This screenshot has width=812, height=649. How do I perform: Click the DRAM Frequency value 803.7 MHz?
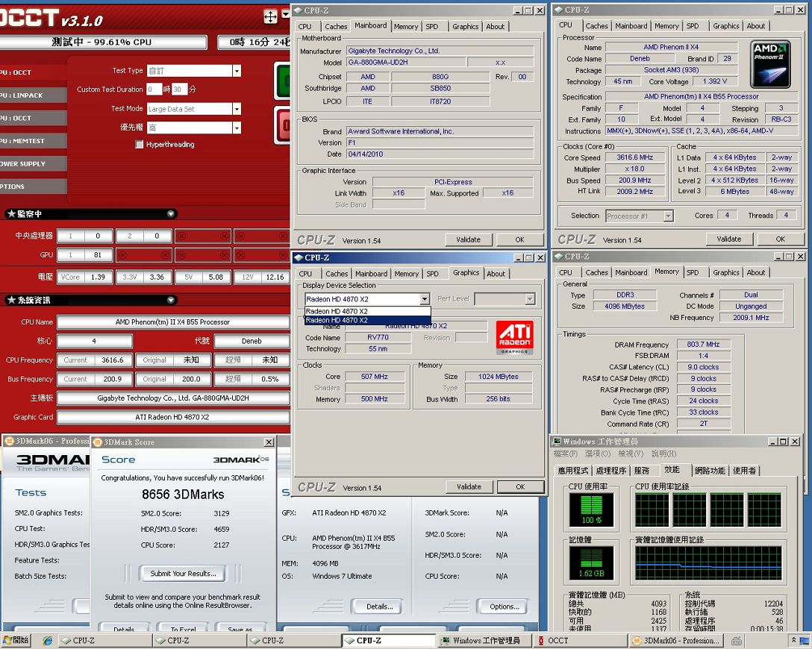[x=703, y=344]
